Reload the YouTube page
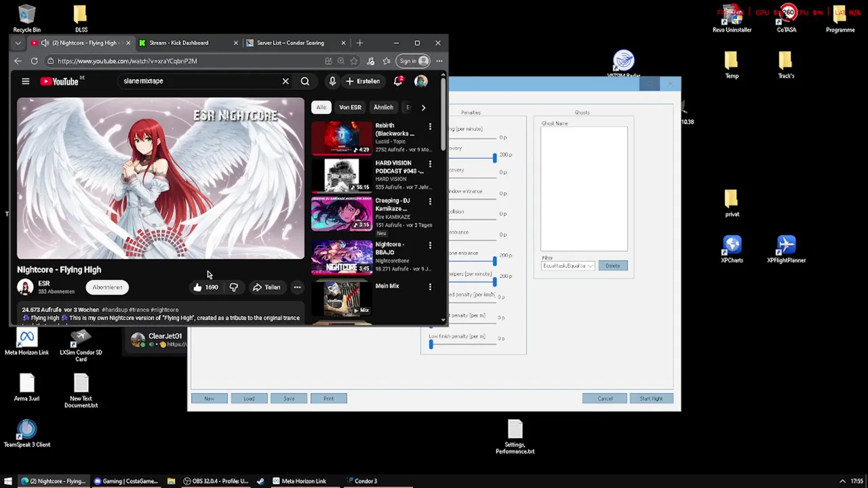This screenshot has width=868, height=488. pos(34,61)
